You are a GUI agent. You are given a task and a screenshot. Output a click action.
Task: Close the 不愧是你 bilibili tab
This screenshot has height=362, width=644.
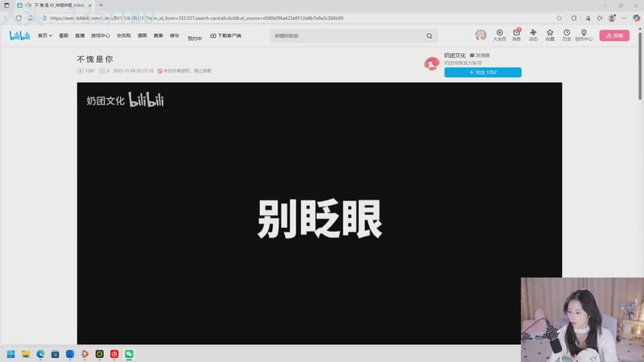tap(90, 6)
